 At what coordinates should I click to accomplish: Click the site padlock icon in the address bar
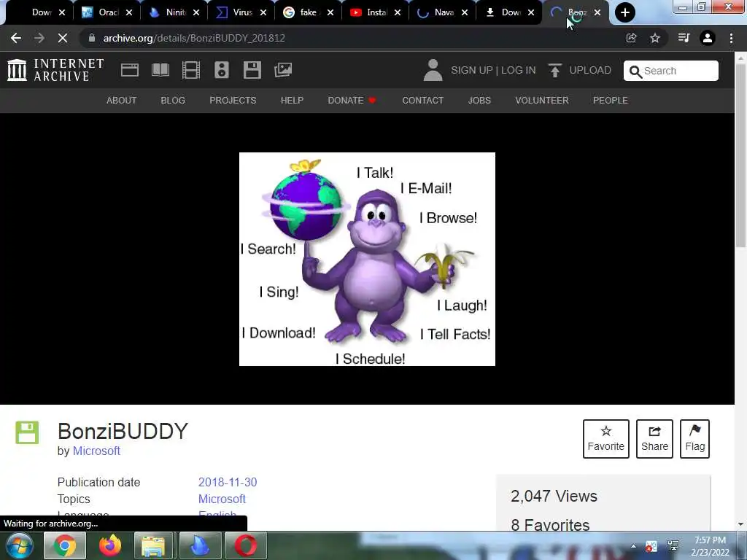92,38
